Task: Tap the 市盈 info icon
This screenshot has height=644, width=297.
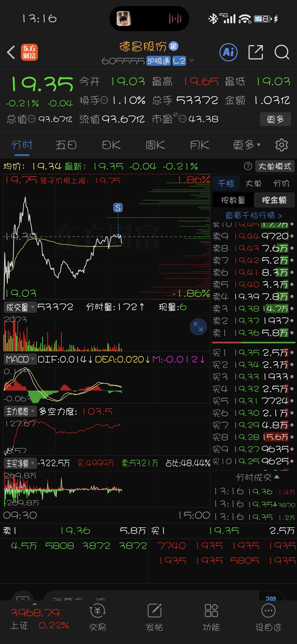Action: click(183, 119)
